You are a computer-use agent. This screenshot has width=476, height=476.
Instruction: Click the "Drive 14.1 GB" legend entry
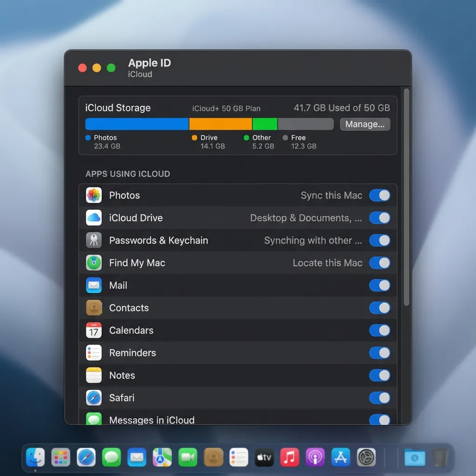coord(209,142)
